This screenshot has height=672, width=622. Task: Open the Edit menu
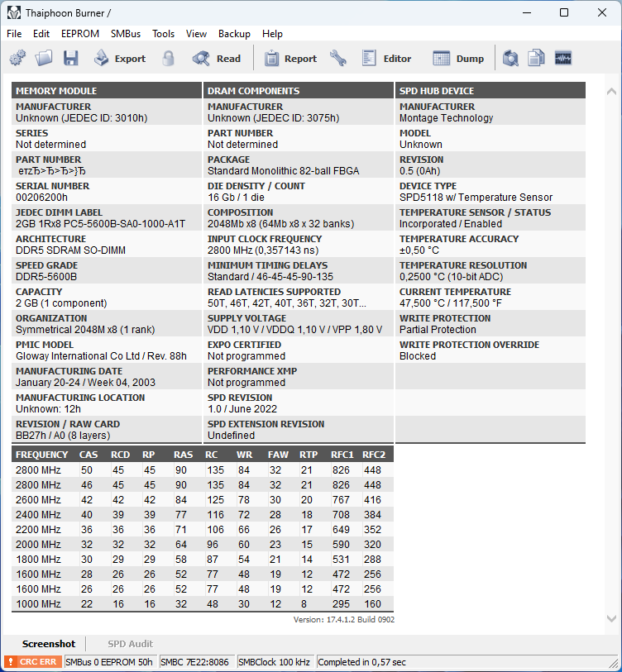click(41, 34)
